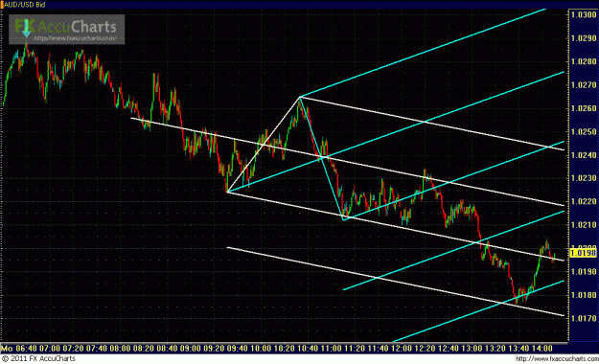Click the 1.0280 price axis label
This screenshot has height=364, width=599.
584,61
